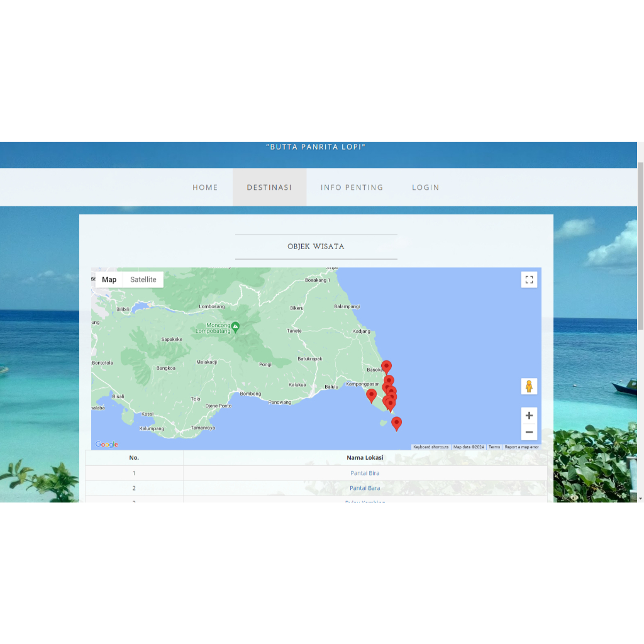Toggle back to Map view

click(x=108, y=279)
